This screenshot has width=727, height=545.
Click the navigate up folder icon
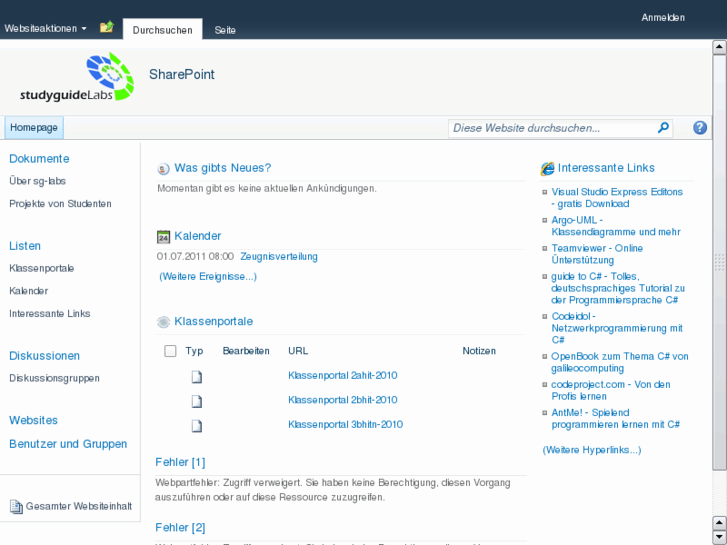pyautogui.click(x=107, y=27)
